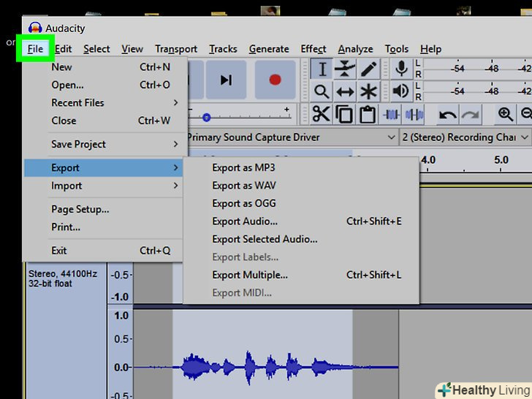The height and width of the screenshot is (399, 532).
Task: Choose Export as MP3
Action: (243, 167)
